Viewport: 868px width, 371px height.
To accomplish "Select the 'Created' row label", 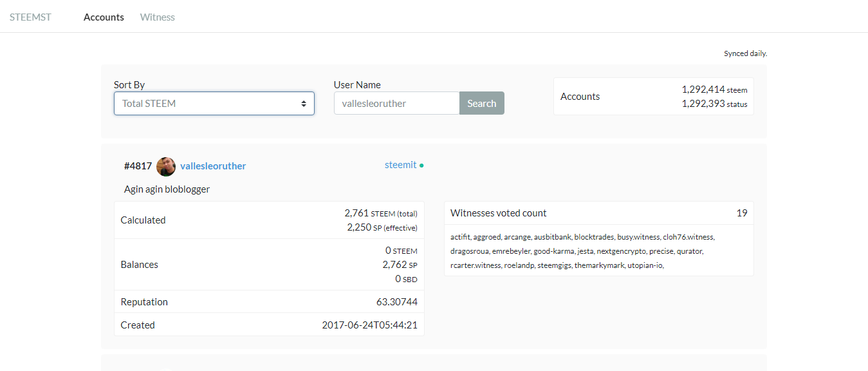I will click(138, 325).
